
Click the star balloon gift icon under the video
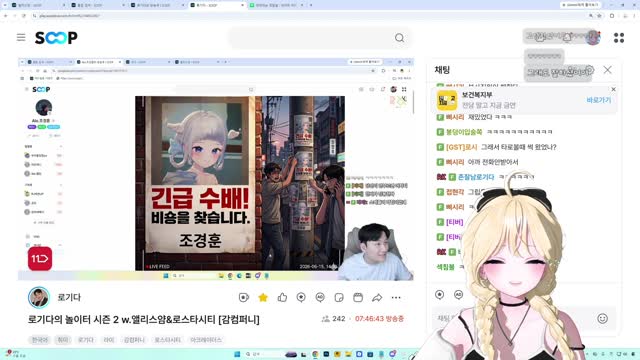pyautogui.click(x=301, y=298)
